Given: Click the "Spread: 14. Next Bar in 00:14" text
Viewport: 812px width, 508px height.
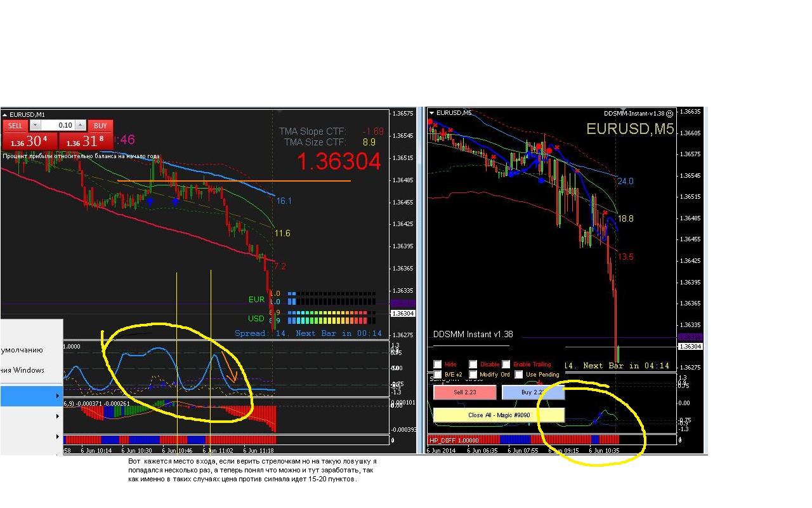Looking at the screenshot, I should 308,333.
